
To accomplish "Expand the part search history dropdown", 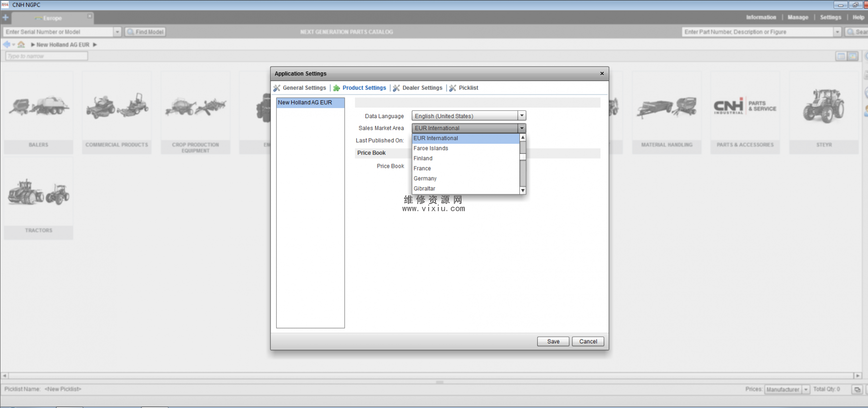I will pyautogui.click(x=838, y=32).
